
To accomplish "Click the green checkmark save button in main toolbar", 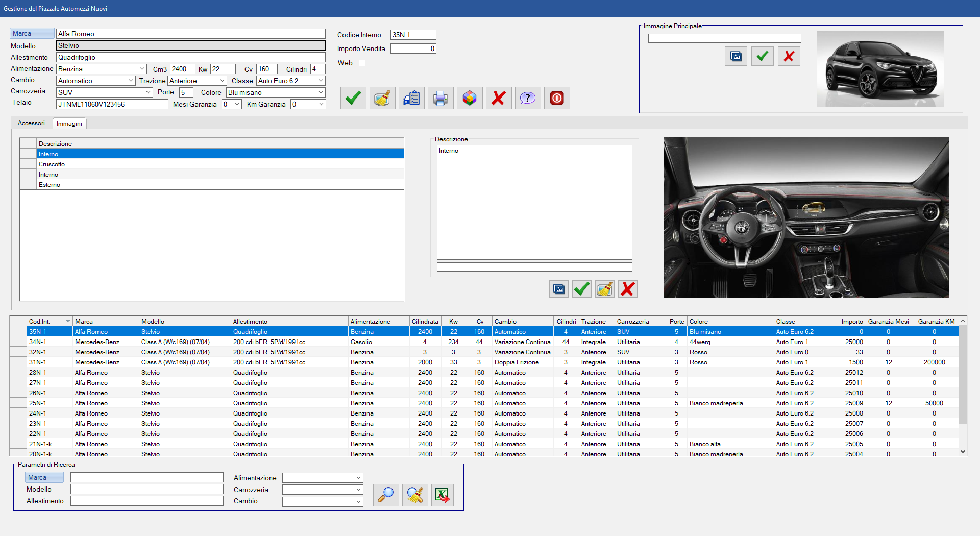I will point(353,98).
